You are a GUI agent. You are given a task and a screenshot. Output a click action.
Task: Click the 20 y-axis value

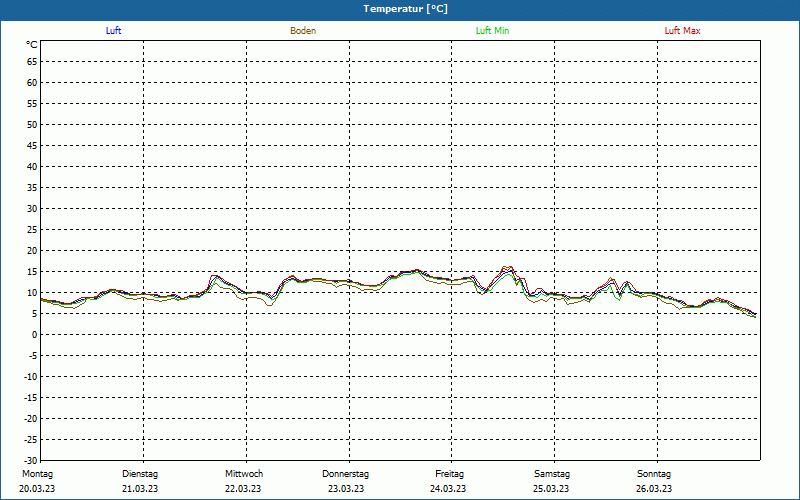click(32, 251)
